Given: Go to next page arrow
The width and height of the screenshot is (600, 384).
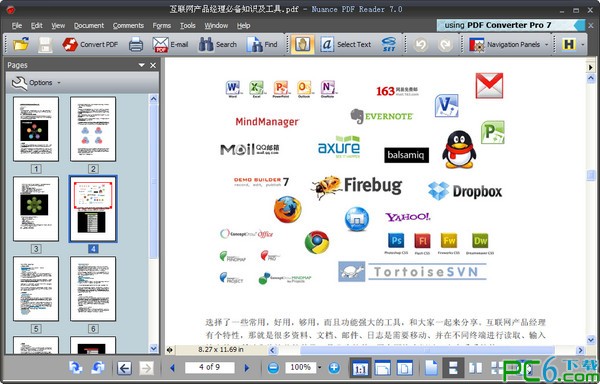Looking at the screenshot, I should 247,368.
